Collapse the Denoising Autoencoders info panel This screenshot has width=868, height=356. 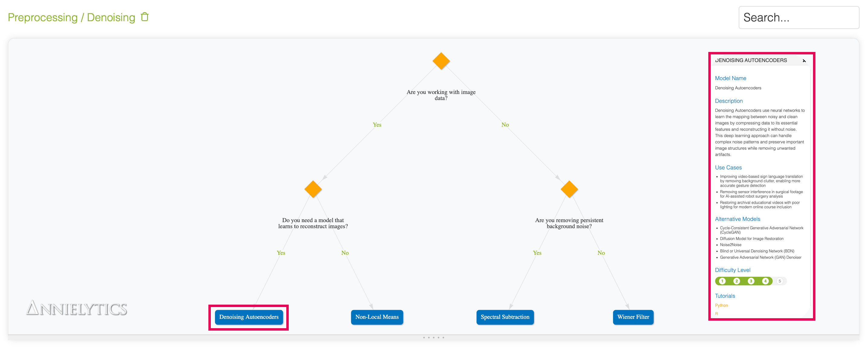pyautogui.click(x=804, y=61)
